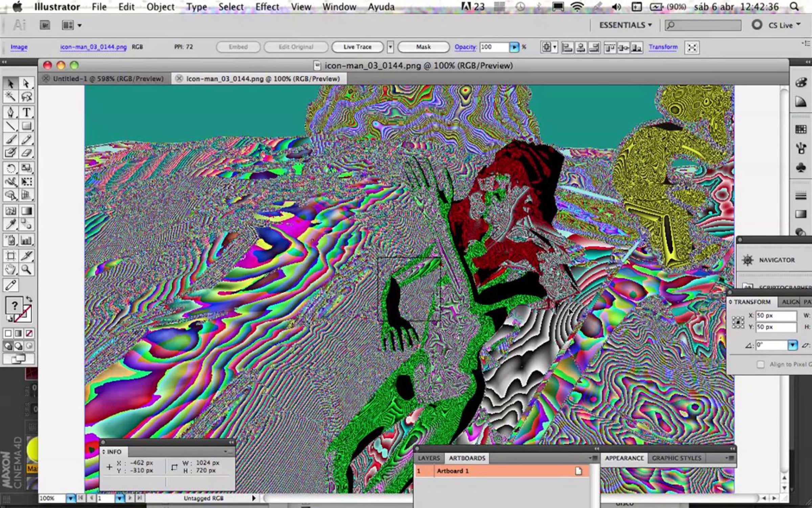Select the Type tool
This screenshot has width=812, height=508.
pos(26,112)
